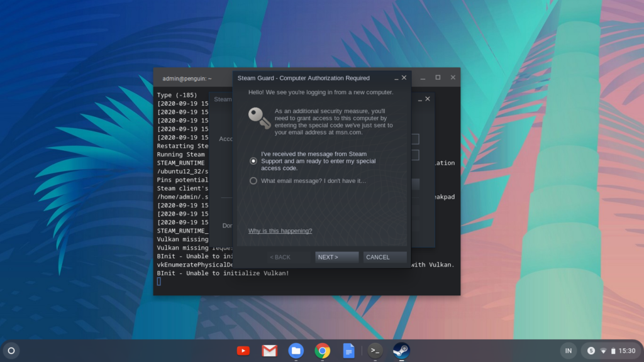The image size is (644, 362).
Task: Minimize the Terminal window
Action: [x=423, y=77]
